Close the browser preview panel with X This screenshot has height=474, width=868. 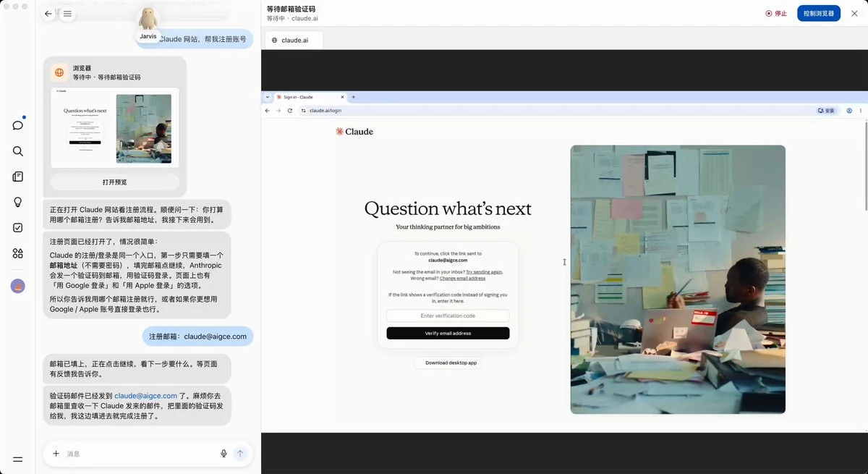(x=854, y=13)
